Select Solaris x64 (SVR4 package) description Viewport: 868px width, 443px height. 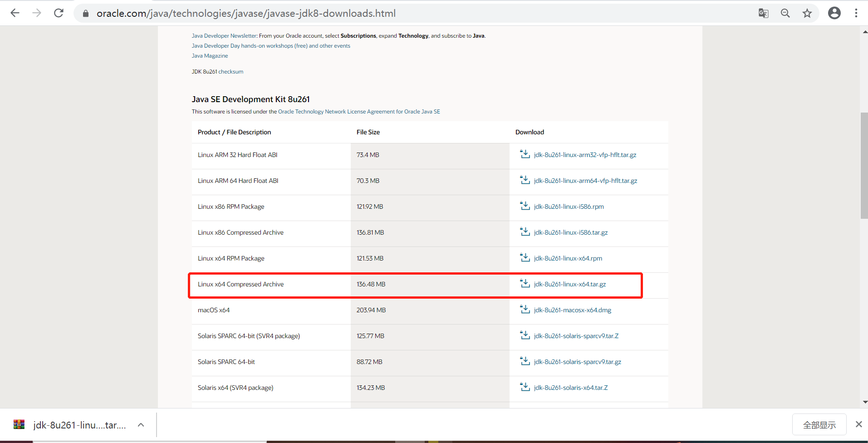[235, 388]
